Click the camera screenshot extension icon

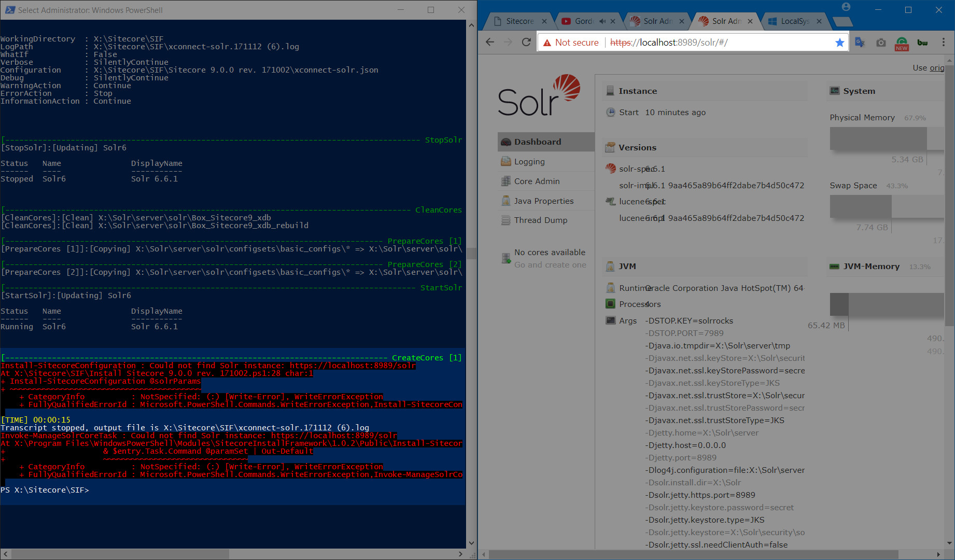click(x=881, y=43)
